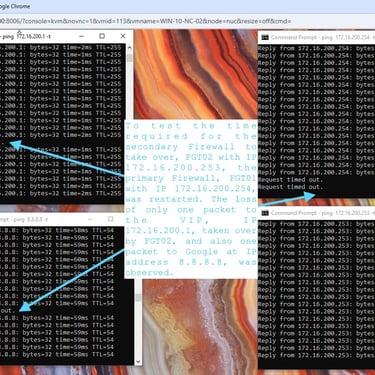Click the Command Prompt icon of the 172.16.200.253 window
Image resolution: width=375 pixels, height=375 pixels.
265,213
